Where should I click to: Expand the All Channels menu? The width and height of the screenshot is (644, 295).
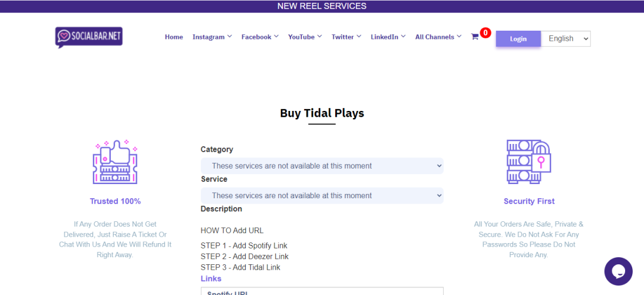point(438,37)
